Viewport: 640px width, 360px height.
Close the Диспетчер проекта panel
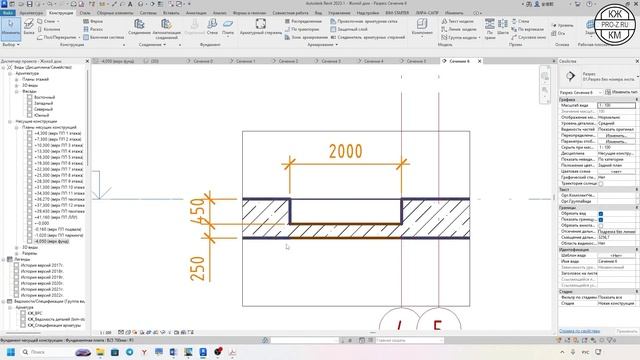pos(87,61)
